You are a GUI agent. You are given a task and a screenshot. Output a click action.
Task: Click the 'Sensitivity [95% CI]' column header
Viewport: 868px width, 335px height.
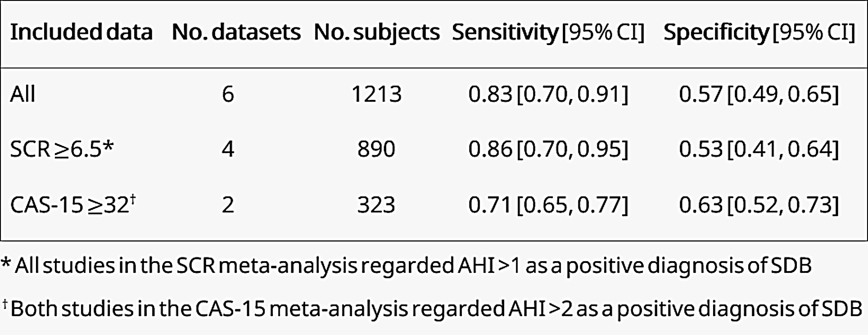(x=548, y=32)
